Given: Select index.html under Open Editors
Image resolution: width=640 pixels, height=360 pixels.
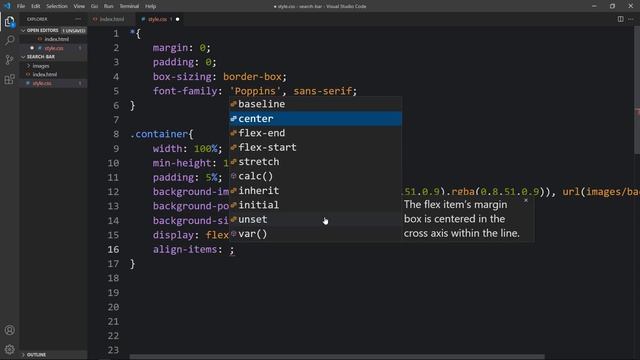Looking at the screenshot, I should [53, 39].
